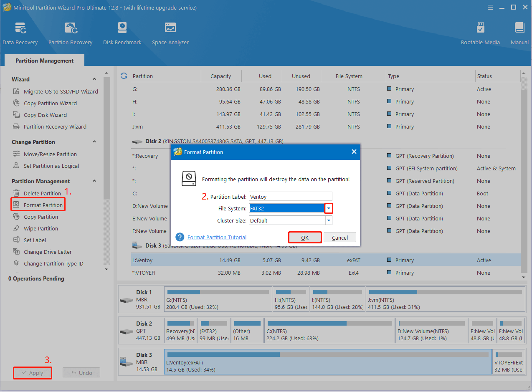
Task: Start Copy Partition Wizard
Action: pyautogui.click(x=45, y=103)
